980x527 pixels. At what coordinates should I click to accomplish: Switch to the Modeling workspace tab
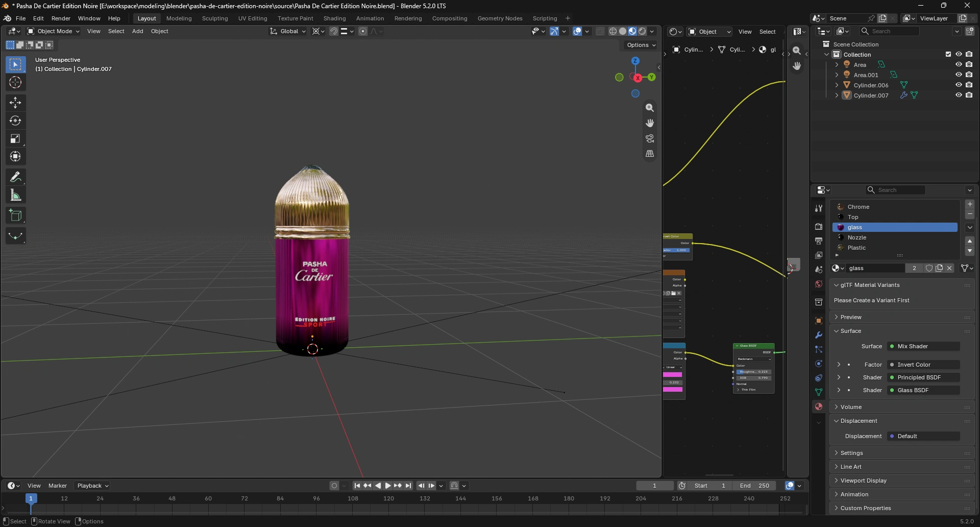[x=179, y=18]
